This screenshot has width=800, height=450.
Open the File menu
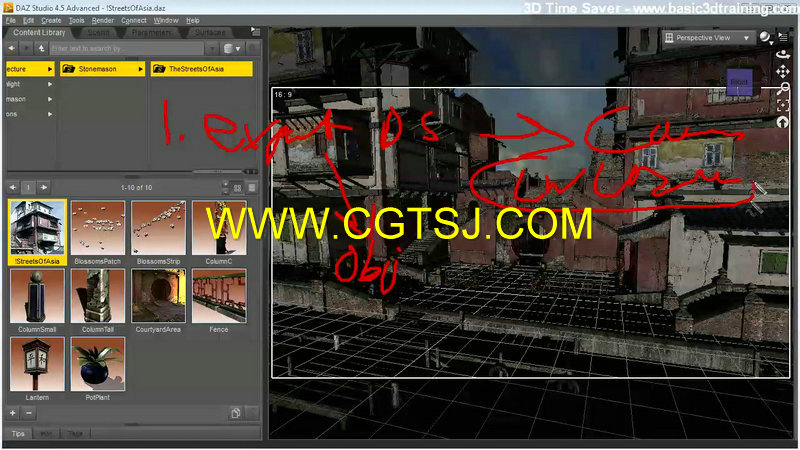tap(11, 20)
